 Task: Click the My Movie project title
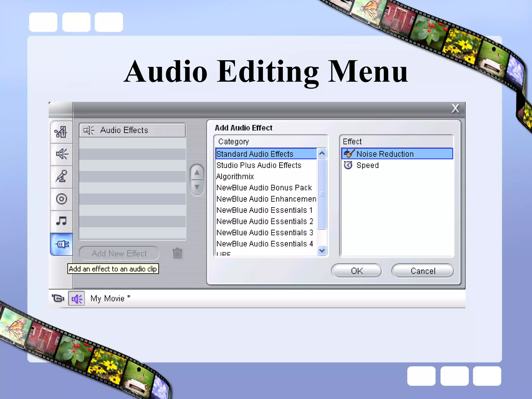(110, 298)
